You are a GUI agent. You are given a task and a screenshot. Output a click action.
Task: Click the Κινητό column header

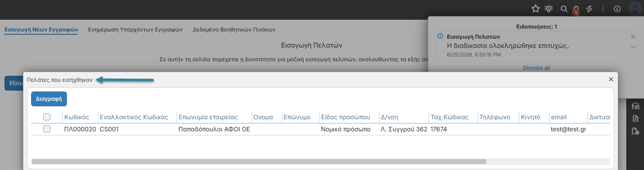pos(531,117)
